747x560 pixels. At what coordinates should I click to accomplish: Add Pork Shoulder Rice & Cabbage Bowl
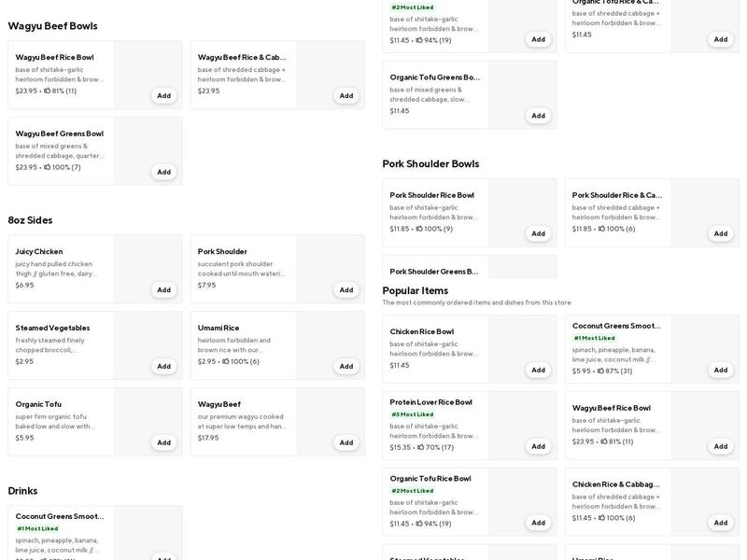[720, 233]
